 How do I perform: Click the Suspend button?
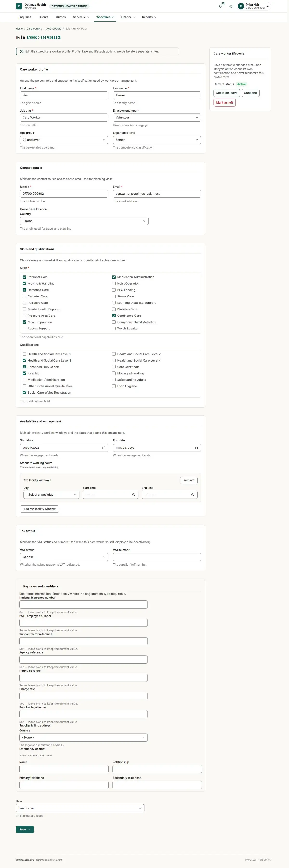251,93
